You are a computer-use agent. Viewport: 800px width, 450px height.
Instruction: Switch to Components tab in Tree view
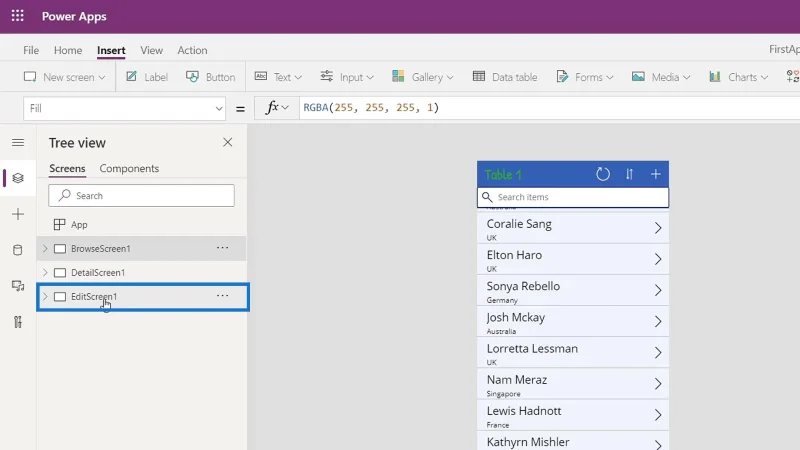(129, 168)
